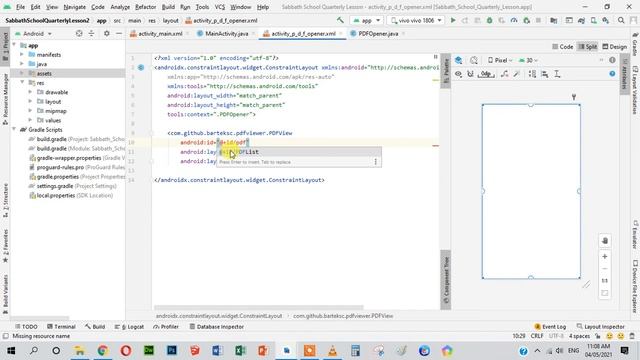Toggle the Component Tree panel strip
The height and width of the screenshot is (360, 640).
446,280
